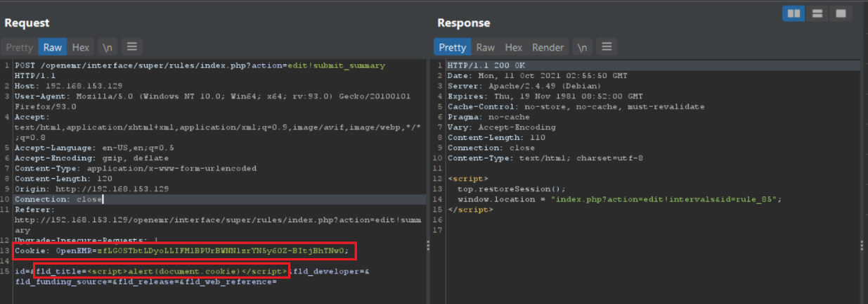Image resolution: width=868 pixels, height=304 pixels.
Task: Select the combined tabbed layout icon
Action: 840,13
